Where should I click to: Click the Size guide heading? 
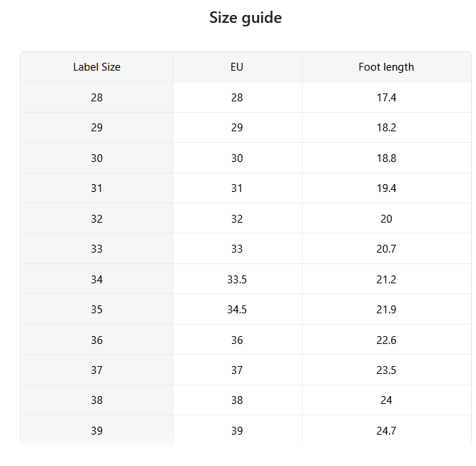tap(245, 18)
